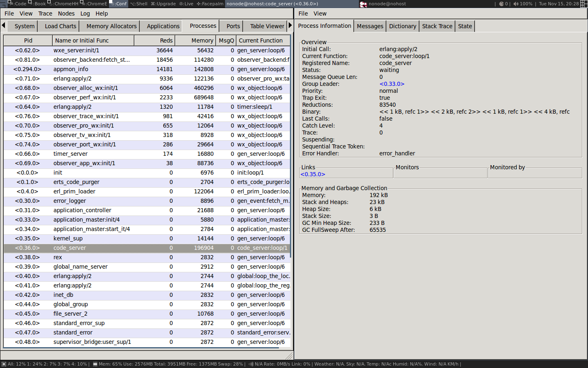Open the State tab

(x=465, y=26)
